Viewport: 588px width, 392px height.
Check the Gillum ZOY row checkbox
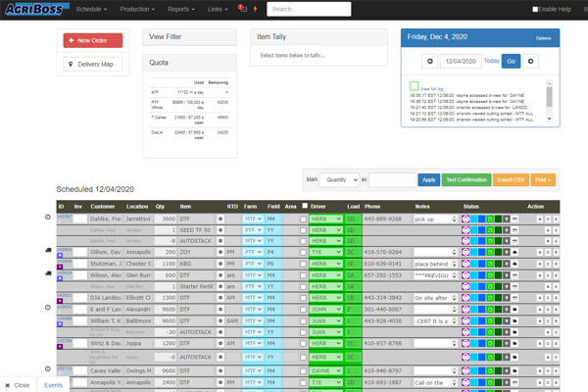303,253
